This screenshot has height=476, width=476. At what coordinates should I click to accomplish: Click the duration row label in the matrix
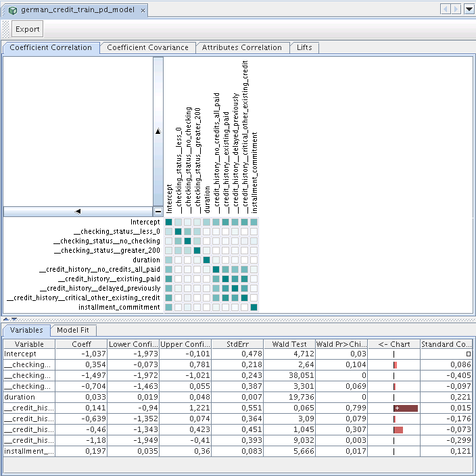[146, 260]
